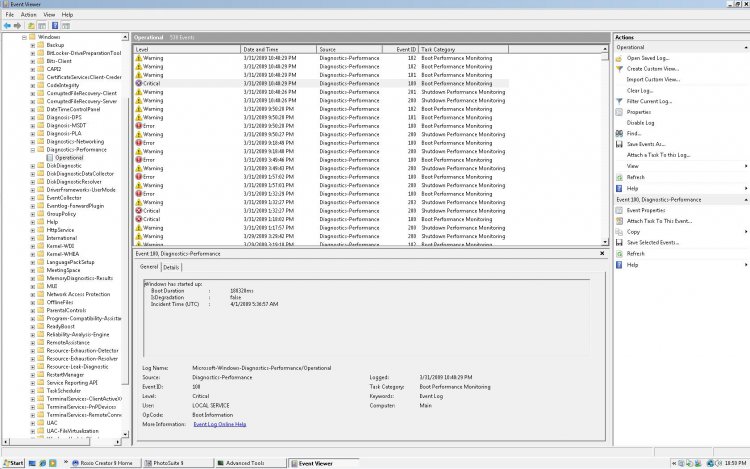Viewport: 750px width, 469px height.
Task: Sort by the Task Category column header
Action: (463, 49)
